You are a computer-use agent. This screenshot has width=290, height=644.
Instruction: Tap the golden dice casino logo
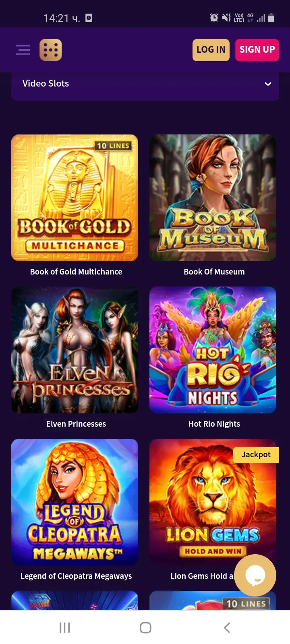tap(51, 50)
